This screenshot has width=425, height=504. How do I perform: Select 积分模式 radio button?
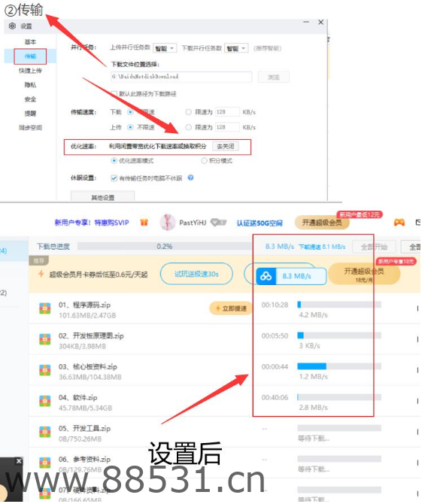[x=204, y=160]
